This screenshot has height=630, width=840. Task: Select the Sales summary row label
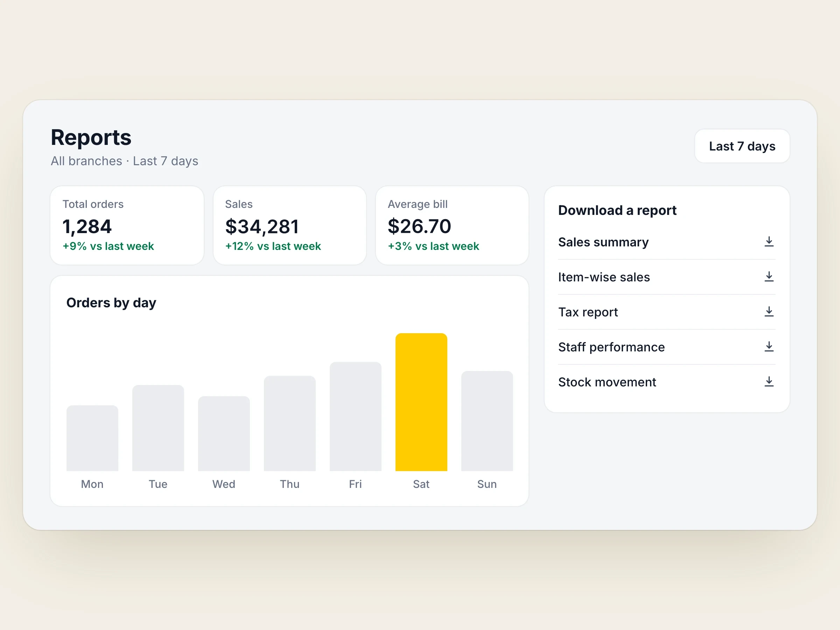click(603, 242)
